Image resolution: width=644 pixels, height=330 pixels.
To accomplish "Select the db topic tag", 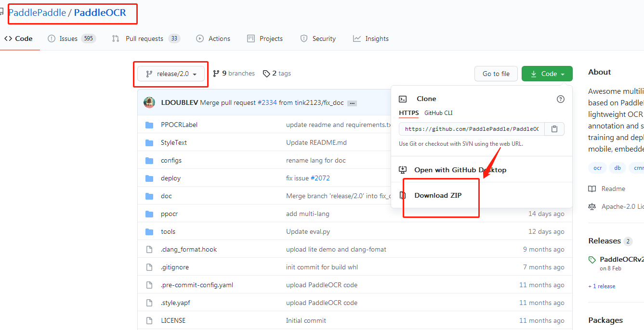I will (618, 168).
